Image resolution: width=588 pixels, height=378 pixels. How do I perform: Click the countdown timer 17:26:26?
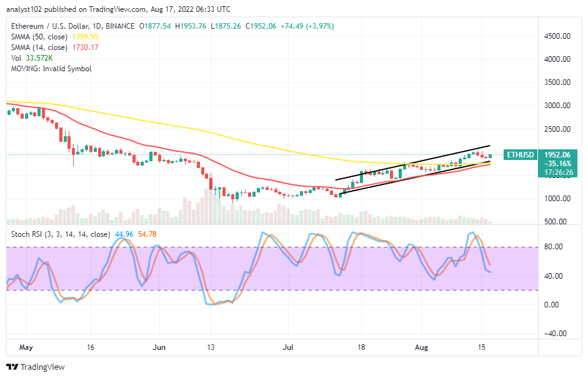(559, 172)
